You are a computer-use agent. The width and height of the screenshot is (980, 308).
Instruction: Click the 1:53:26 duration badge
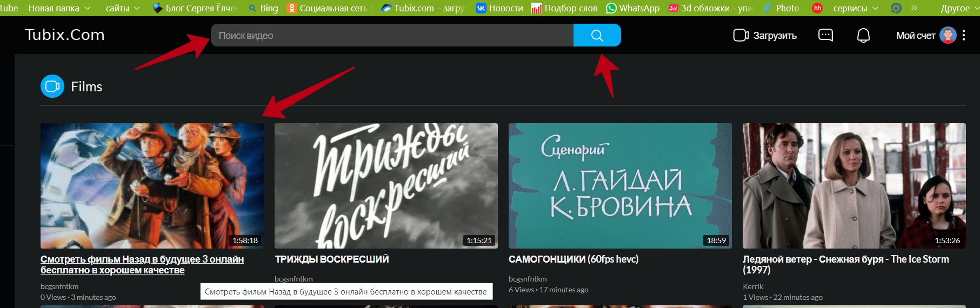pos(947,240)
